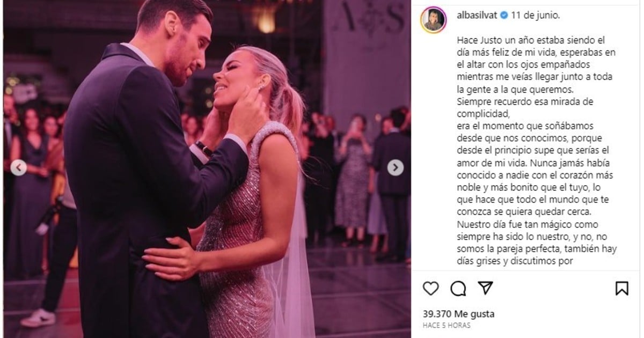The width and height of the screenshot is (644, 338).
Task: Click the blue verified badge beside albasilvat
Action: click(504, 16)
